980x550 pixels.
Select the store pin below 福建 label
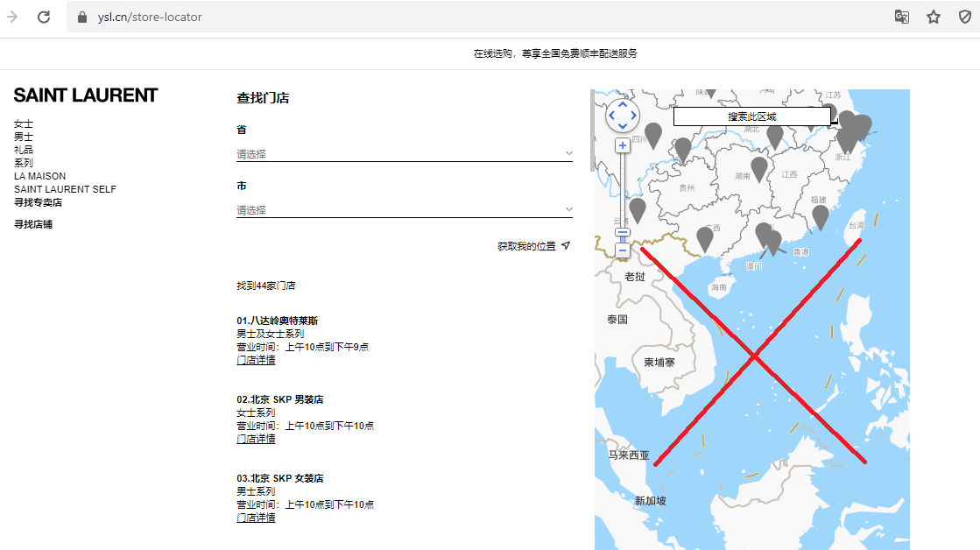click(x=821, y=217)
